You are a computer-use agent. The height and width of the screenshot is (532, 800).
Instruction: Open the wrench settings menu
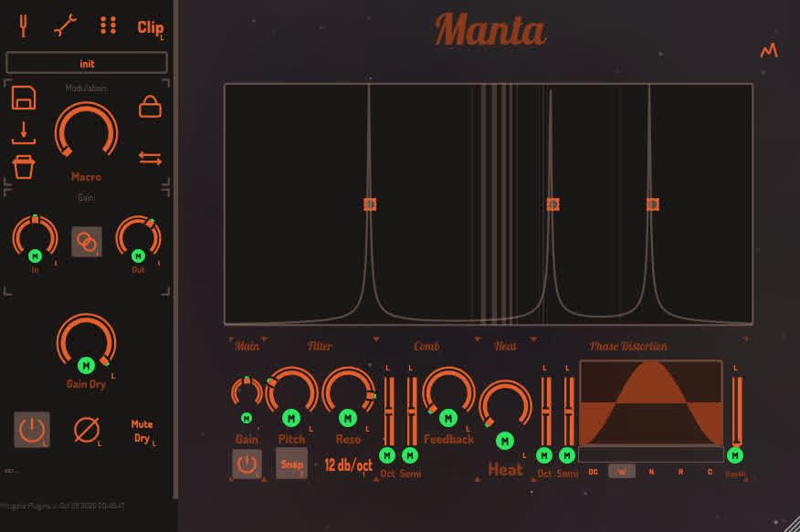66,26
